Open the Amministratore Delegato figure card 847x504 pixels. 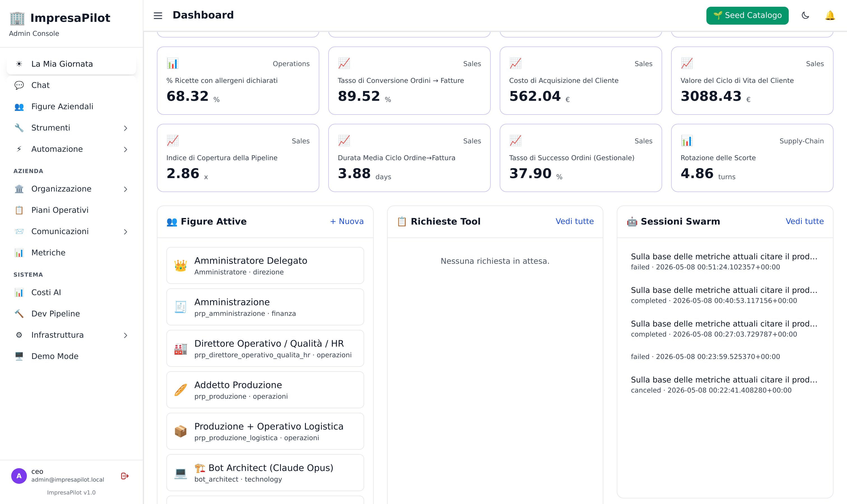pos(265,266)
